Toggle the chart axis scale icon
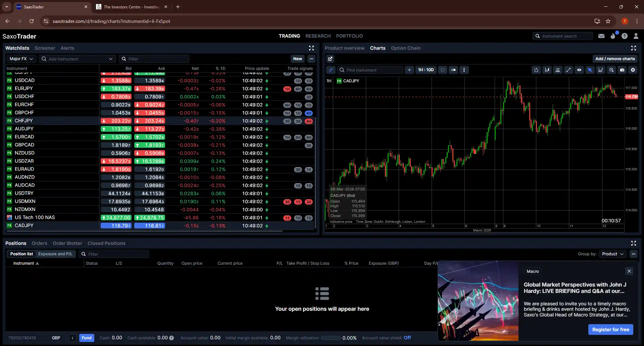 click(601, 70)
